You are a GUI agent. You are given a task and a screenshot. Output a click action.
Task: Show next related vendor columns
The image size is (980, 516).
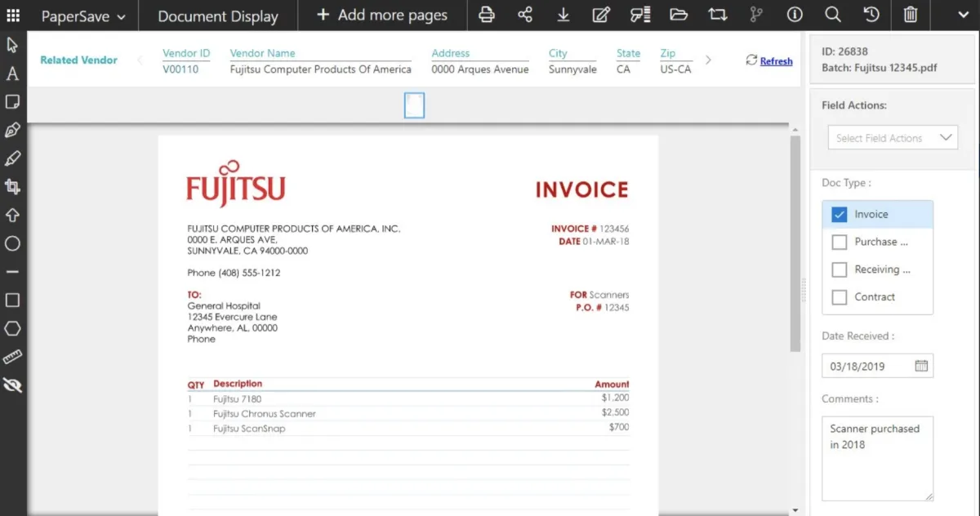click(x=708, y=60)
